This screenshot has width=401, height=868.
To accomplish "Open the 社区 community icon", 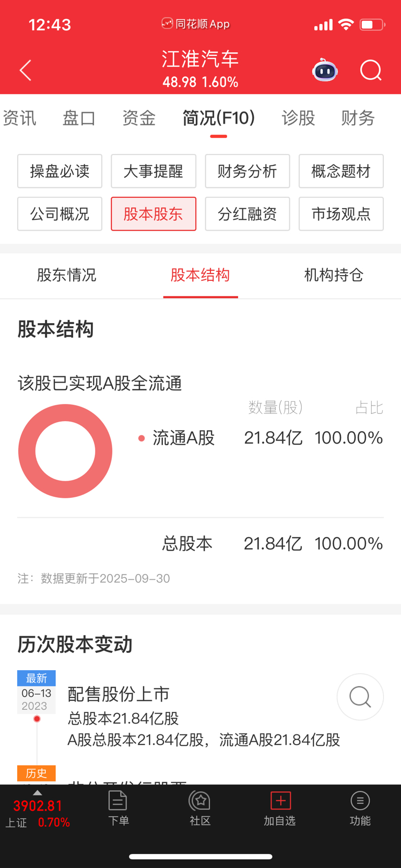I will point(200,807).
